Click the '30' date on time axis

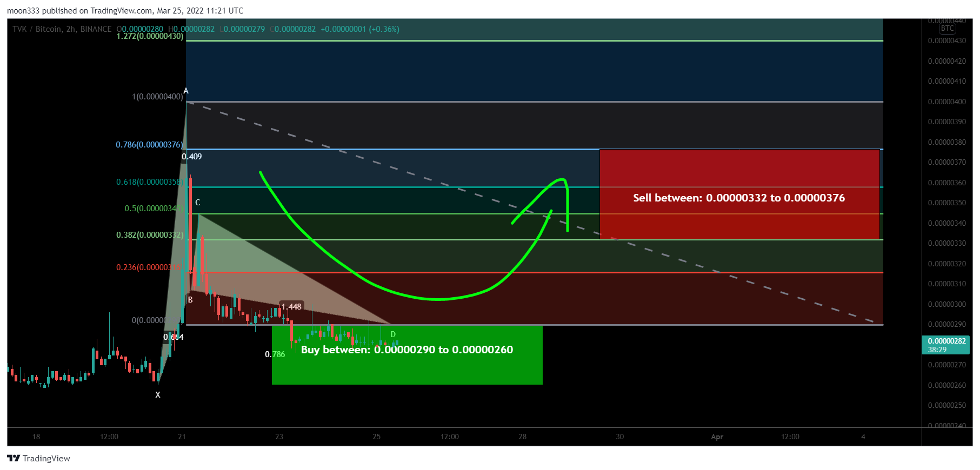[x=619, y=437]
